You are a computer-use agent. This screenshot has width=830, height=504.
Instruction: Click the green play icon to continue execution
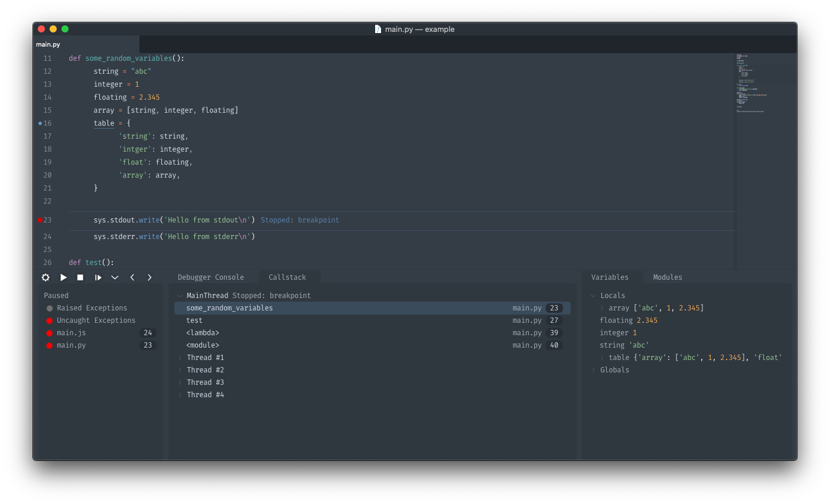pos(63,277)
